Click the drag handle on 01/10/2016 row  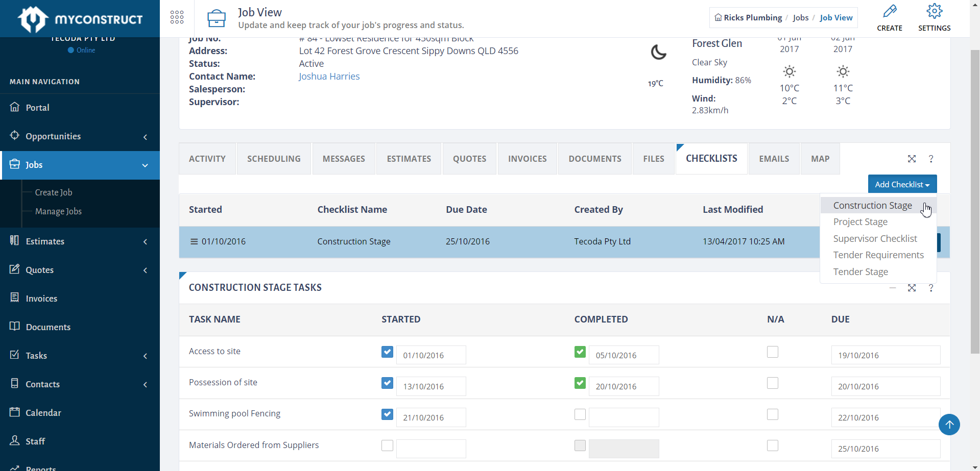[x=194, y=241]
